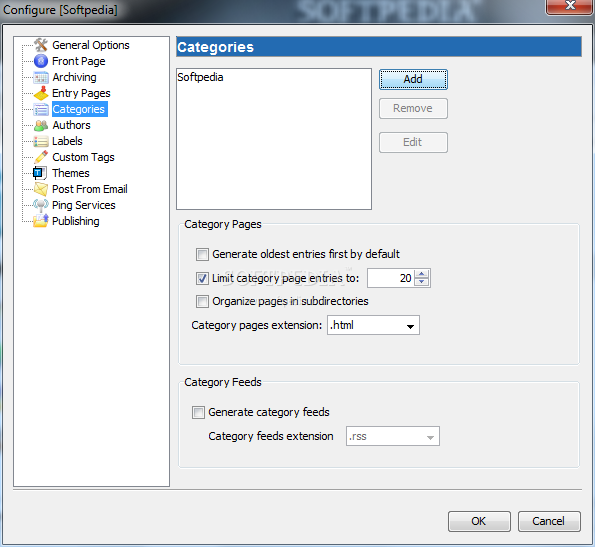Click the Post From Email envelope icon
Viewport: 595px width, 547px height.
pyautogui.click(x=41, y=189)
